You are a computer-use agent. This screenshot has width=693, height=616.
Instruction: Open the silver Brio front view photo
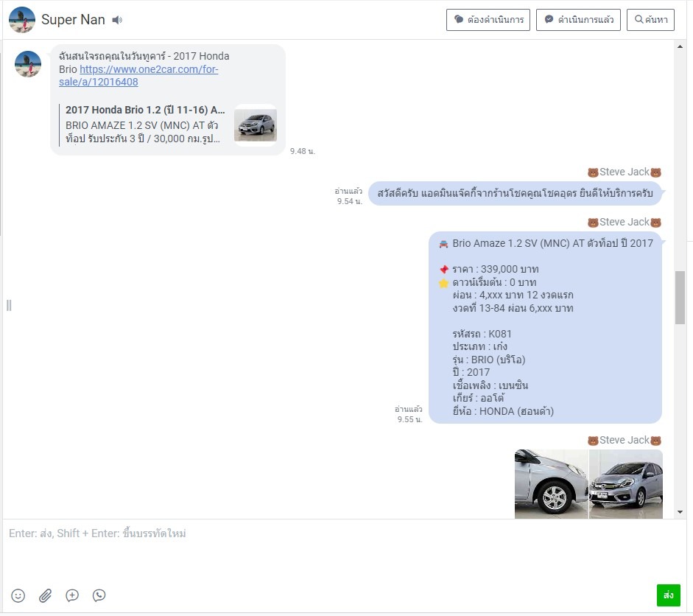coord(626,484)
